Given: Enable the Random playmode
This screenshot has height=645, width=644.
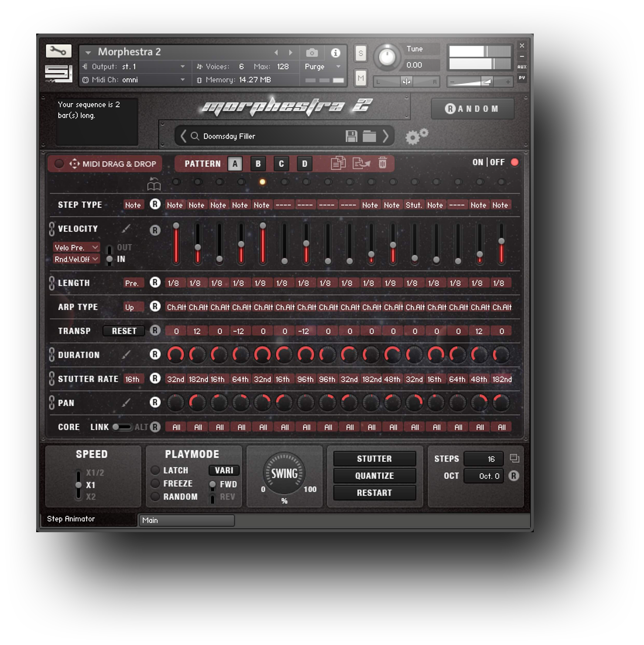Looking at the screenshot, I should coord(155,496).
